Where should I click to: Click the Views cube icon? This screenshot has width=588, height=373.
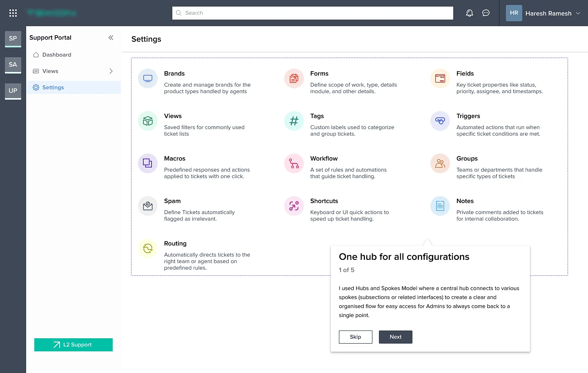click(x=148, y=121)
